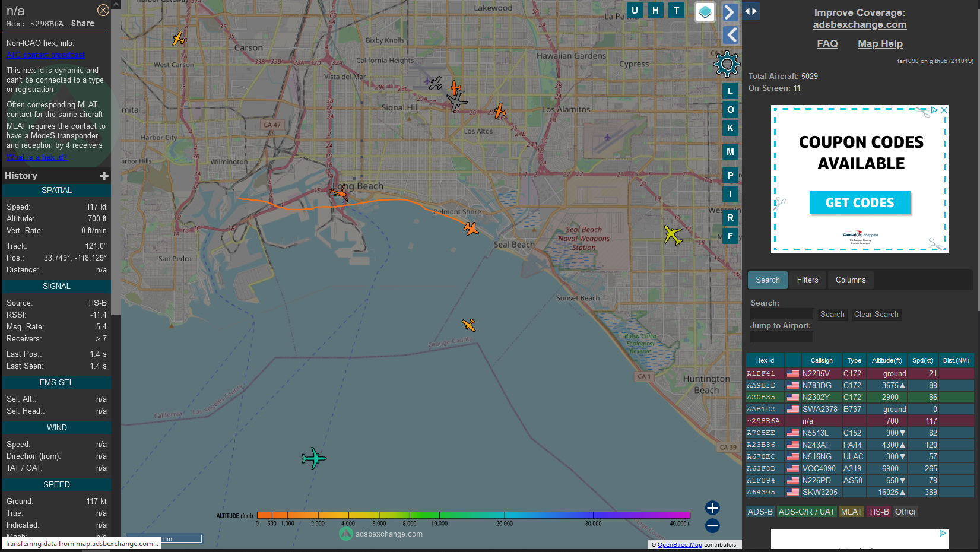Switch to the Columns tab
Viewport: 980px width, 552px height.
click(851, 280)
